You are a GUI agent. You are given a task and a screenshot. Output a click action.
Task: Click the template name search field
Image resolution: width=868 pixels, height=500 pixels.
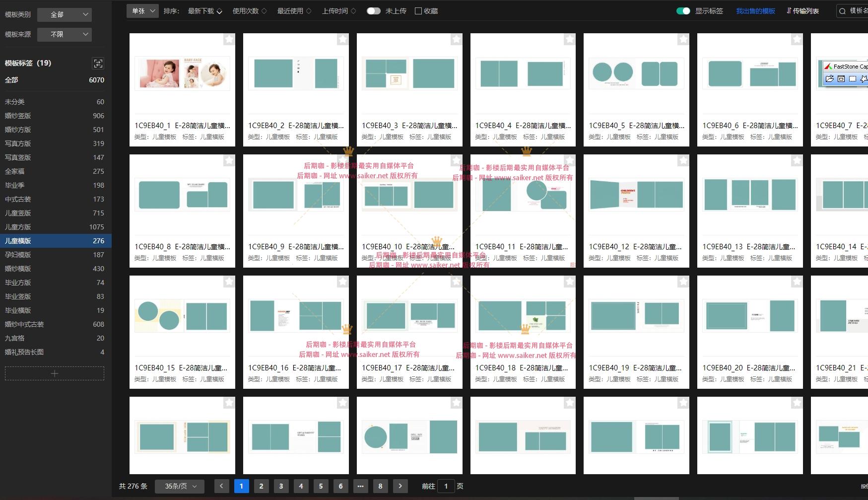(853, 11)
